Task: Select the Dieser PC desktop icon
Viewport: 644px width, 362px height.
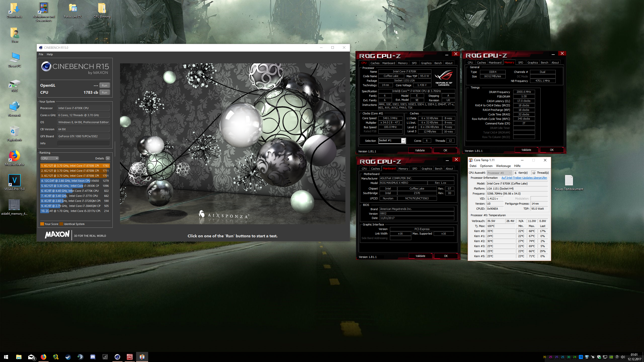Action: (14, 60)
